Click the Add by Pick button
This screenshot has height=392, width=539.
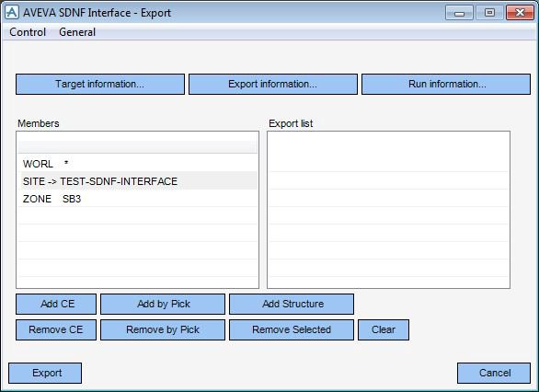click(163, 304)
